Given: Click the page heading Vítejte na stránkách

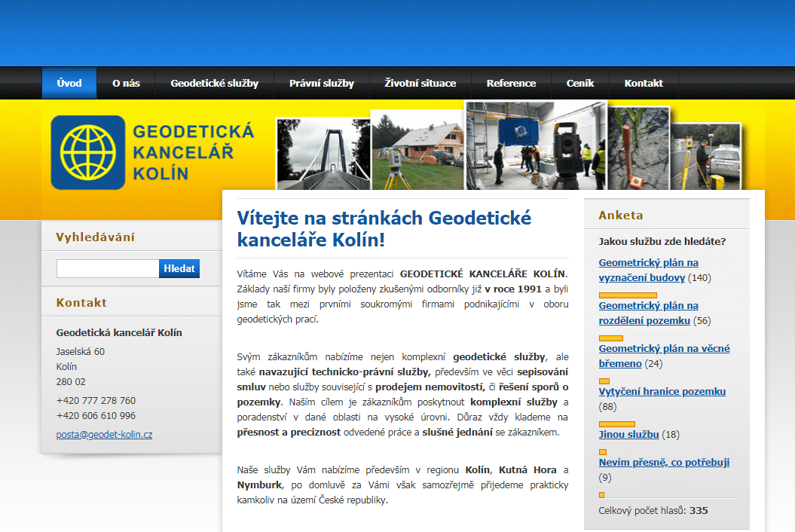Looking at the screenshot, I should click(384, 229).
